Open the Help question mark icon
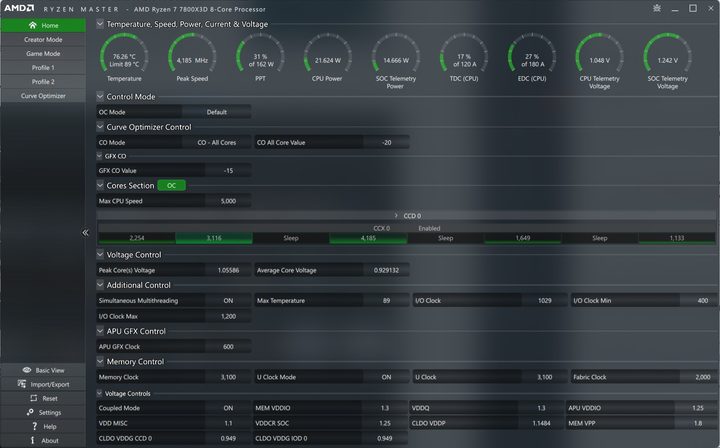The height and width of the screenshot is (448, 720). pyautogui.click(x=34, y=426)
